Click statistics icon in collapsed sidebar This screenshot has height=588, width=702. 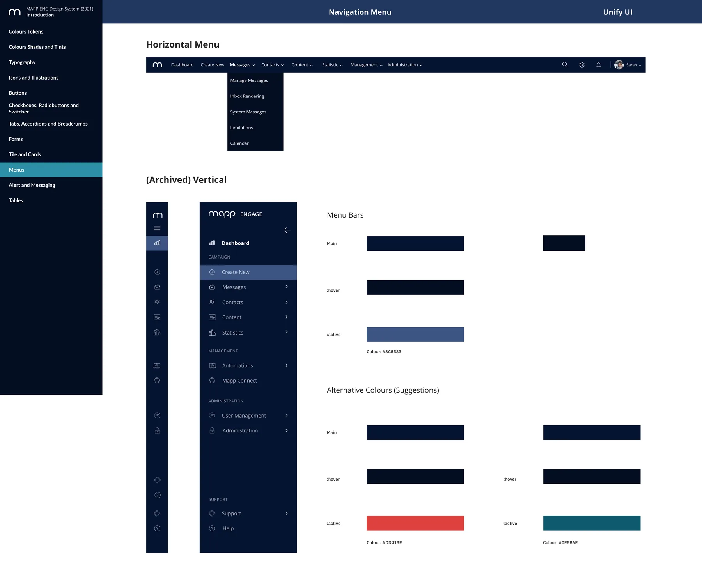[x=157, y=332]
